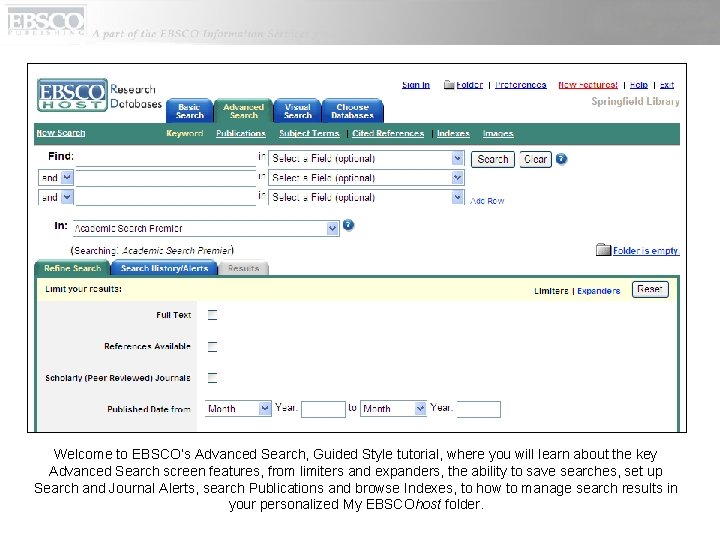This screenshot has width=720, height=540.
Task: Open first Select a Field dropdown
Action: (x=366, y=158)
